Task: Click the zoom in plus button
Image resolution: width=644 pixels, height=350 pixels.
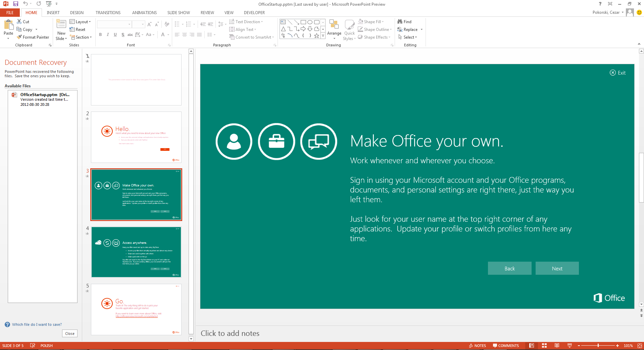Action: [x=617, y=346]
